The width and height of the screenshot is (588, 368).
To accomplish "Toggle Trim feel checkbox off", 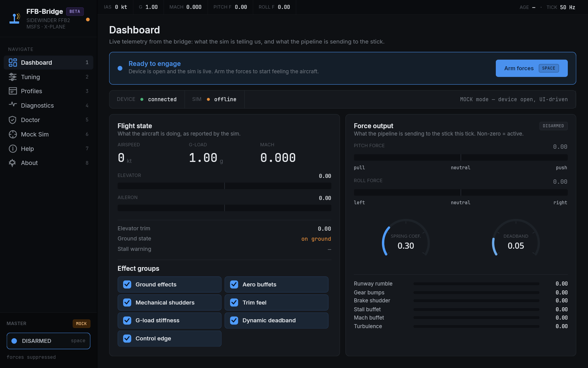I will (234, 303).
